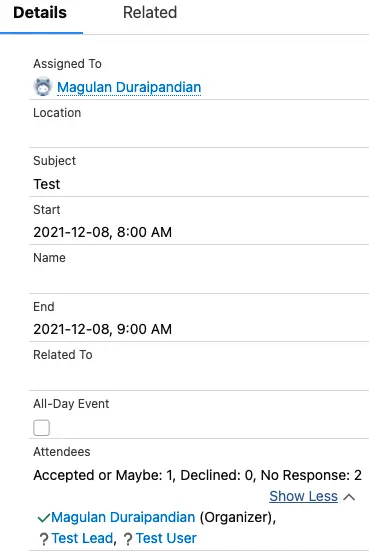Click the Subject value Test
The width and height of the screenshot is (369, 553).
point(47,184)
